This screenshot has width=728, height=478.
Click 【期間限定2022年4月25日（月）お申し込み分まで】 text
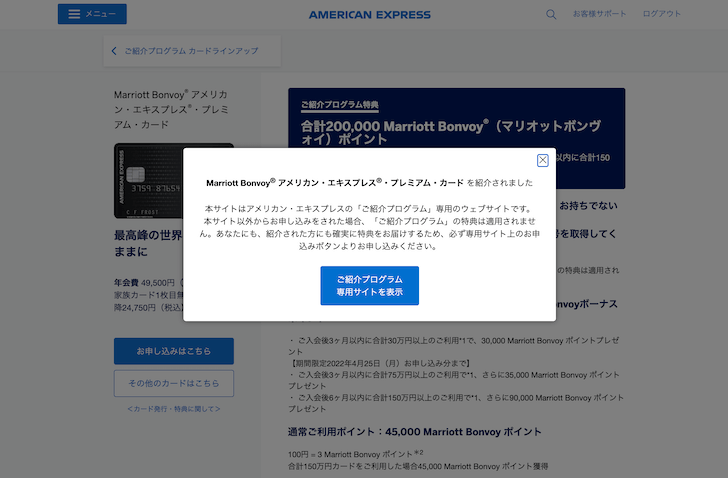coord(380,363)
